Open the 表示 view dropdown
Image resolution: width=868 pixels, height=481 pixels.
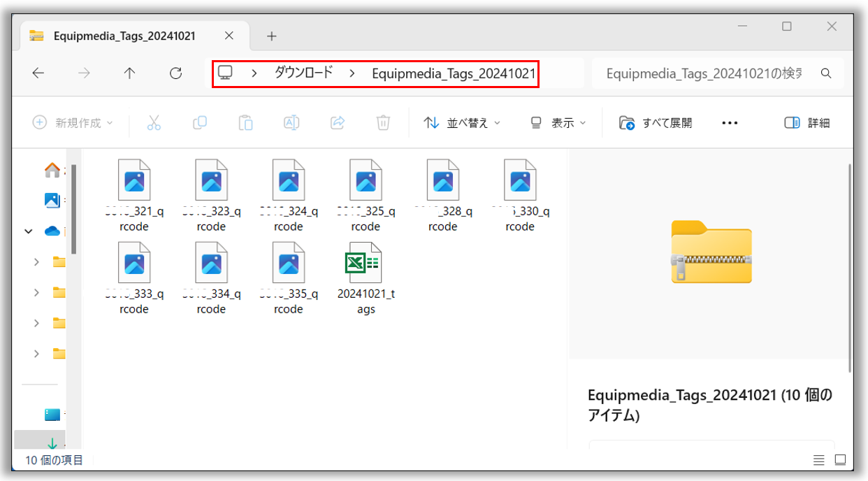click(558, 123)
